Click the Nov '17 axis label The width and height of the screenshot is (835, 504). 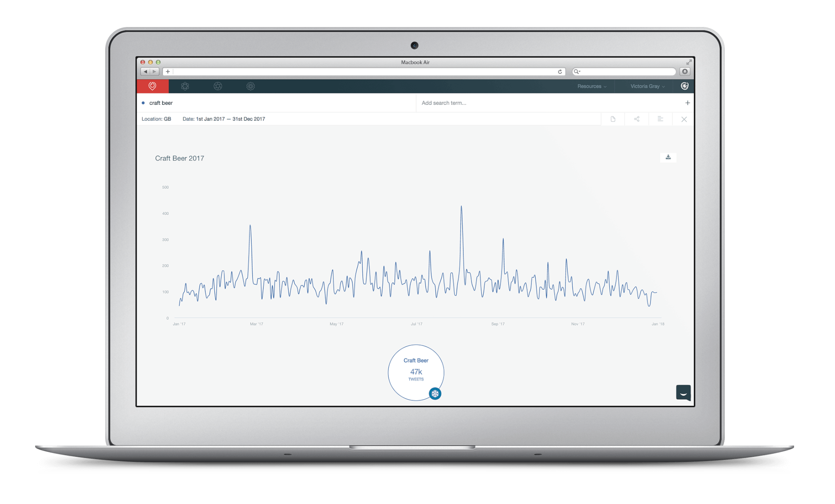(578, 324)
